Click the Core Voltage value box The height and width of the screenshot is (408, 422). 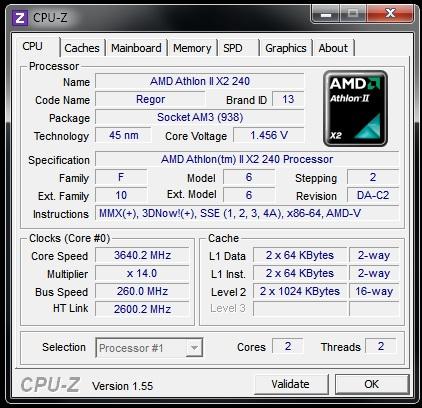269,135
